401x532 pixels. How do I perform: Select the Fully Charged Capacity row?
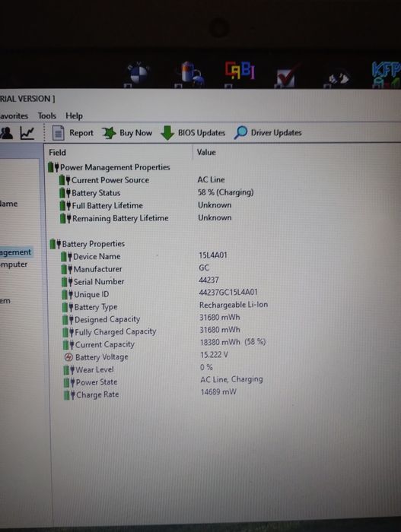(x=151, y=331)
